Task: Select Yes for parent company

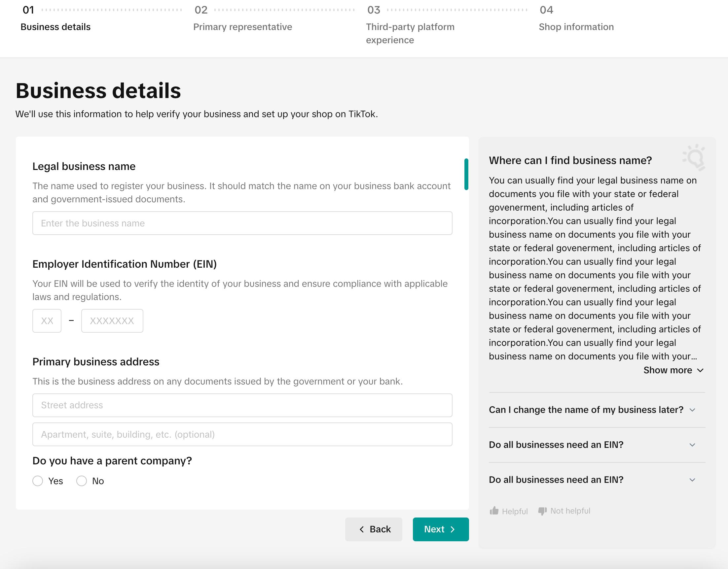Action: pos(38,481)
